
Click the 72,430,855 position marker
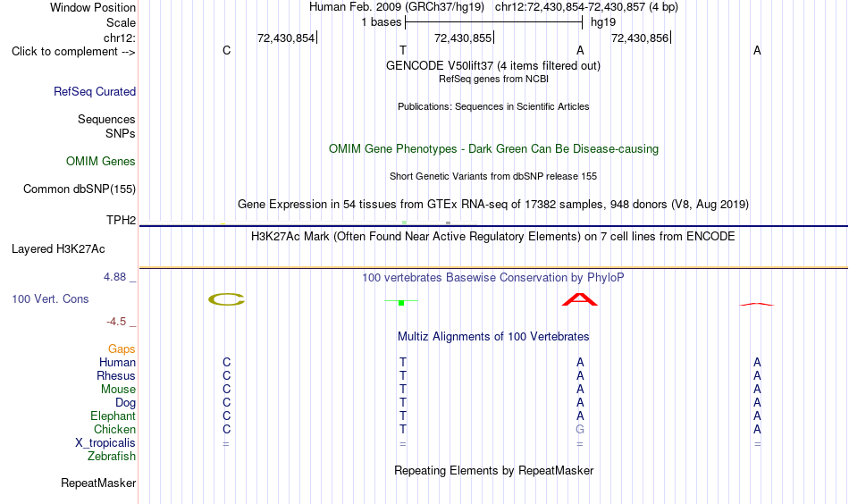point(463,38)
